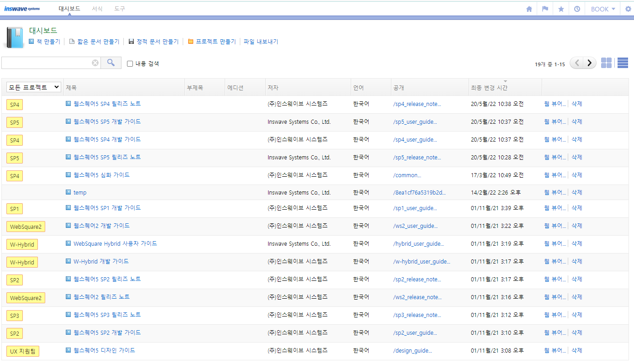Switch to grid thumbnail view

(x=606, y=63)
